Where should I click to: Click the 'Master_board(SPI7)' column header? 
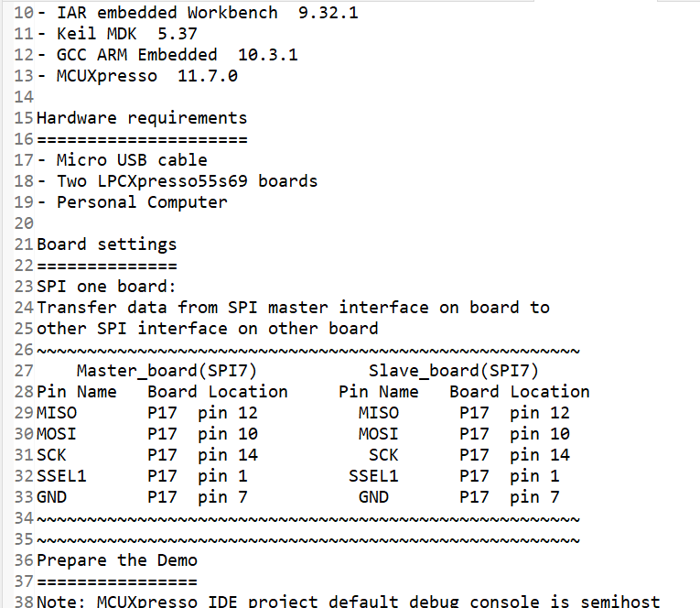[167, 371]
